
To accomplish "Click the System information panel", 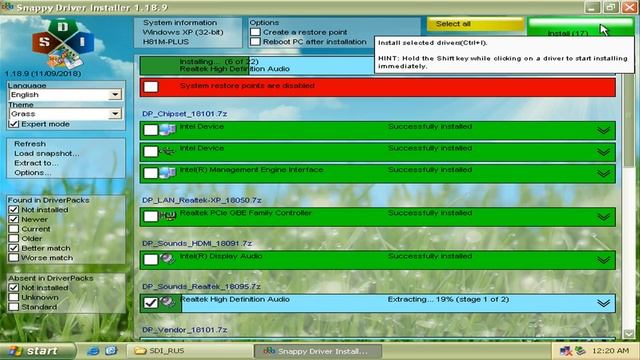I will click(x=188, y=32).
